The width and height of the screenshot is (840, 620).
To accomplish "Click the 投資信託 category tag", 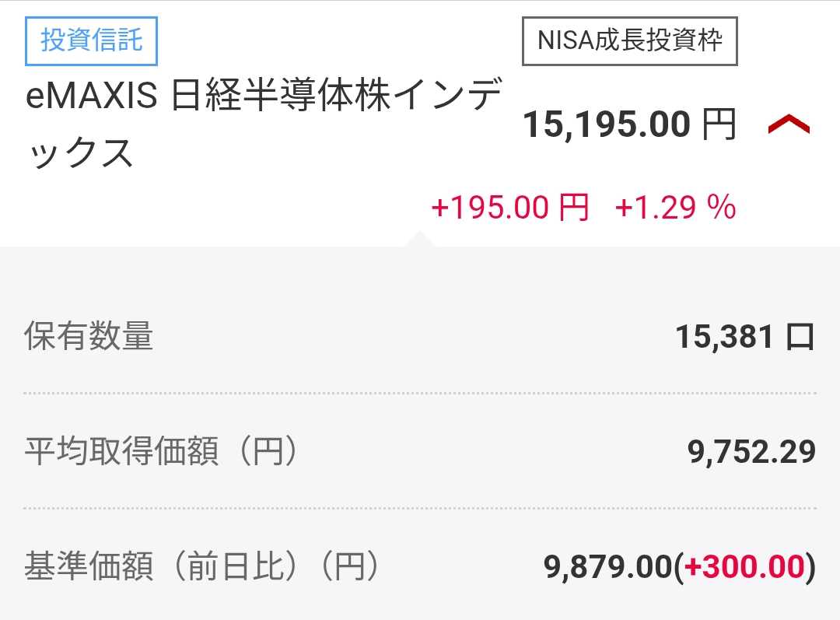I will coord(92,40).
